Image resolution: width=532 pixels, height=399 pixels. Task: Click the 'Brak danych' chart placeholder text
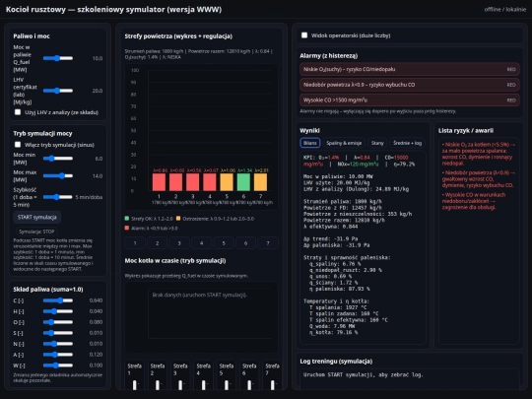click(199, 295)
